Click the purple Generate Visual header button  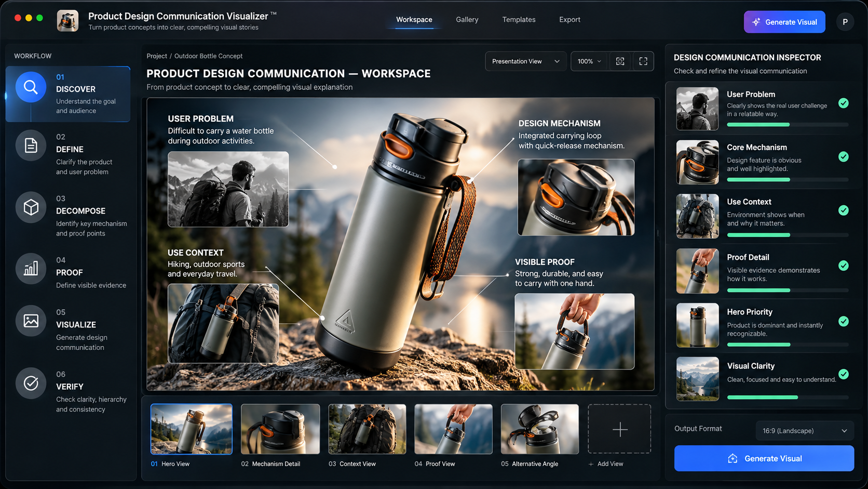(x=784, y=22)
